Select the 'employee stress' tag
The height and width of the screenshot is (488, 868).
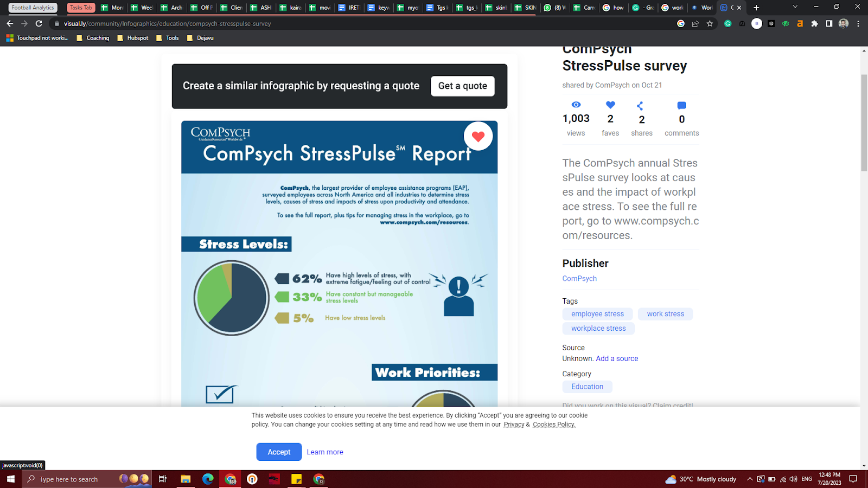tap(597, 314)
